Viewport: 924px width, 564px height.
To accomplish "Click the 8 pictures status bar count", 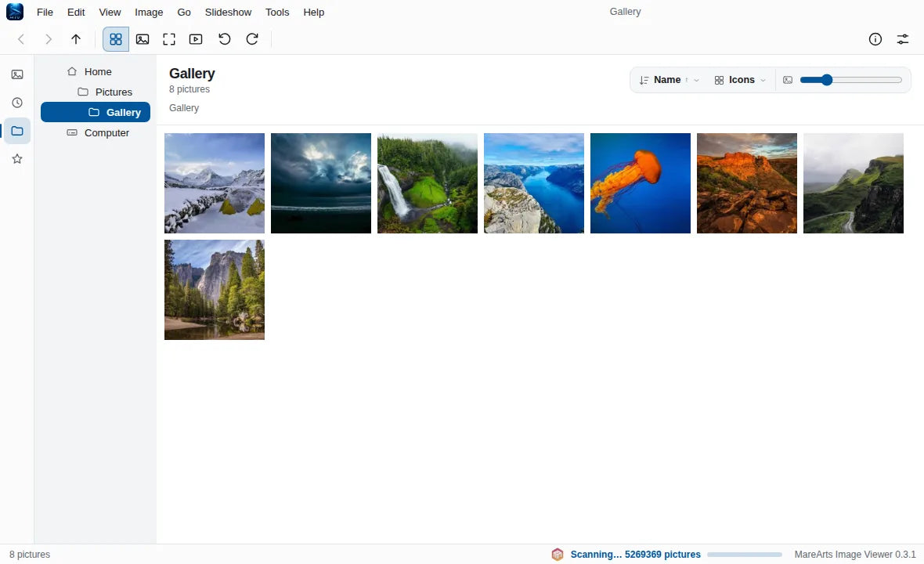I will [x=30, y=555].
